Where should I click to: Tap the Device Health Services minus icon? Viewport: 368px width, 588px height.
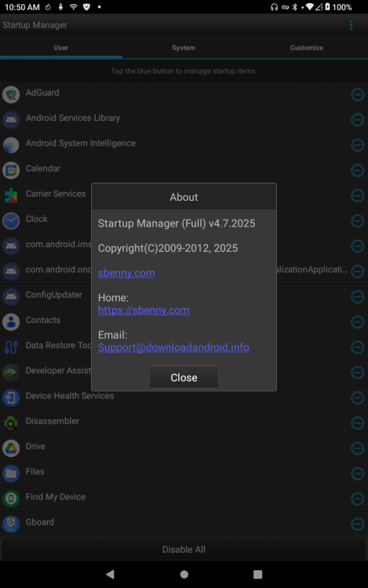(x=358, y=397)
